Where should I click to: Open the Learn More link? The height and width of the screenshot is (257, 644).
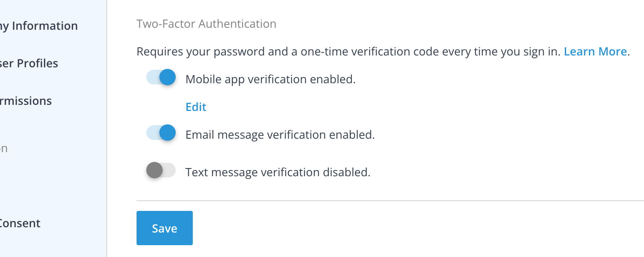595,51
